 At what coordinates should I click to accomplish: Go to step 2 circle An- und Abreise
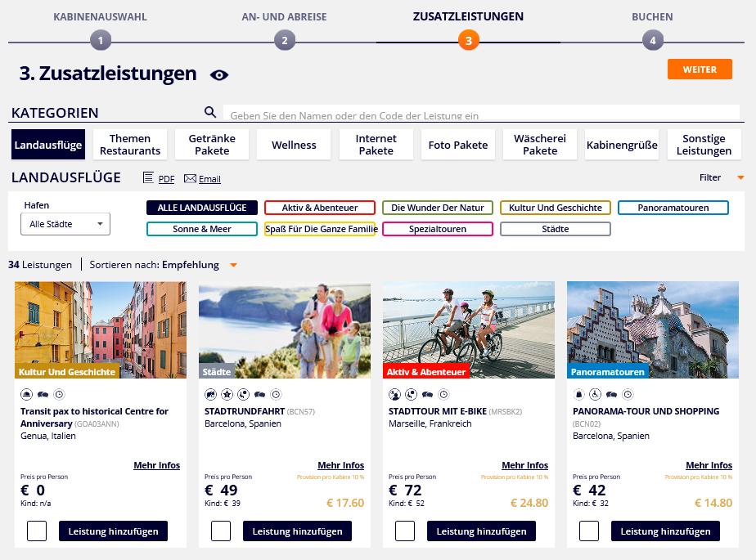(x=285, y=41)
